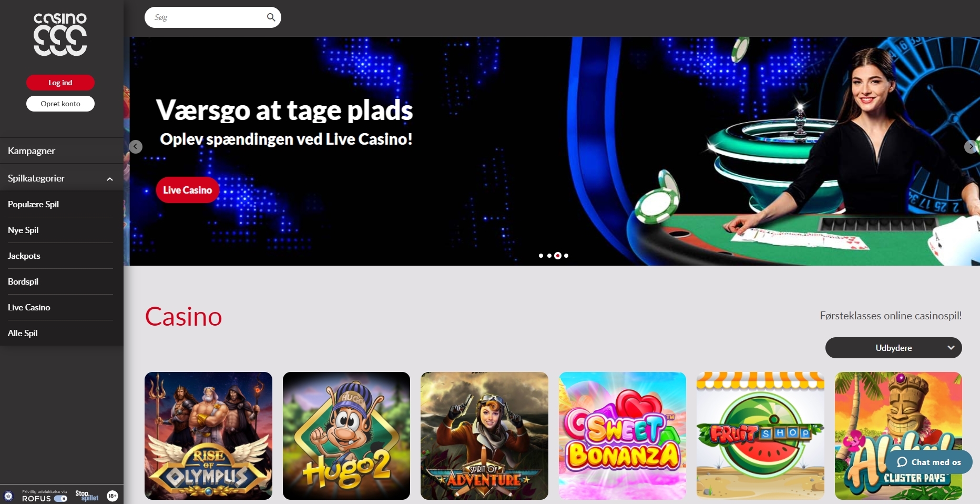Open the StopSpillet logo link
The width and height of the screenshot is (980, 504).
[87, 496]
